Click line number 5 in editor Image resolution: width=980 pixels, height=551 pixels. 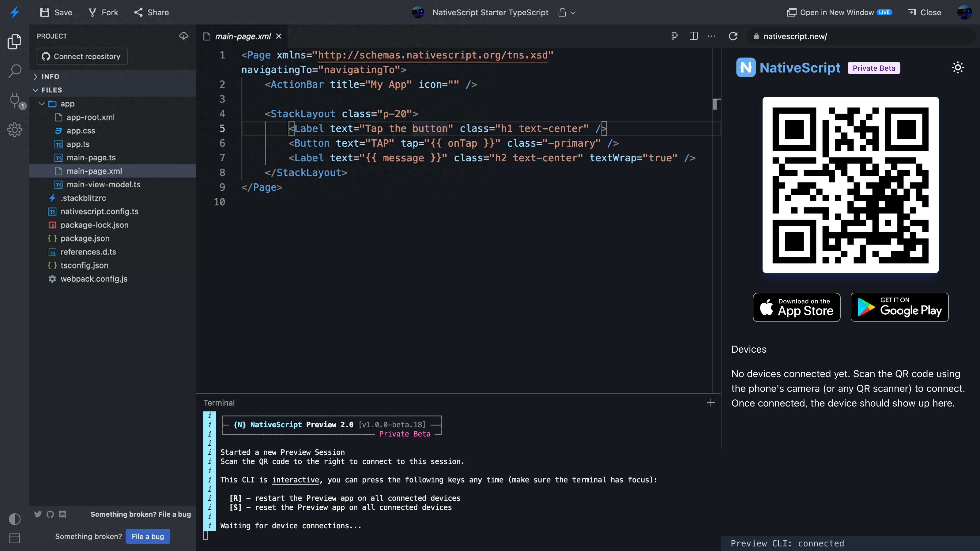[222, 129]
